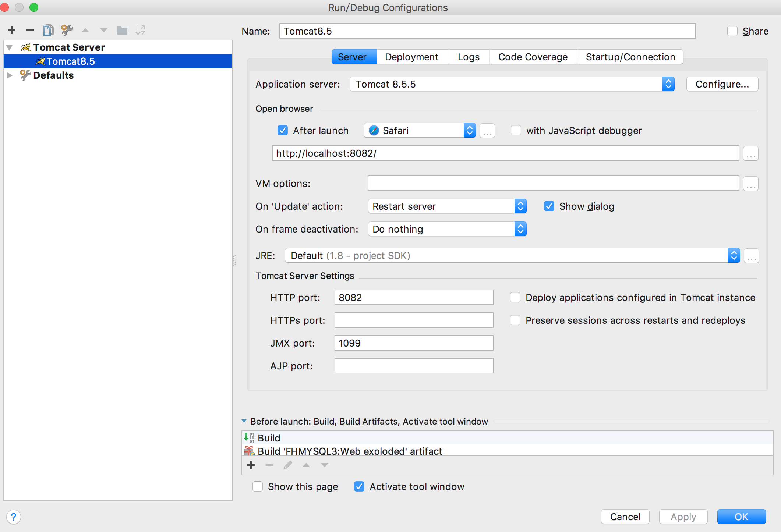781x532 pixels.
Task: Browse for JRE with ellipsis button
Action: pyautogui.click(x=752, y=256)
